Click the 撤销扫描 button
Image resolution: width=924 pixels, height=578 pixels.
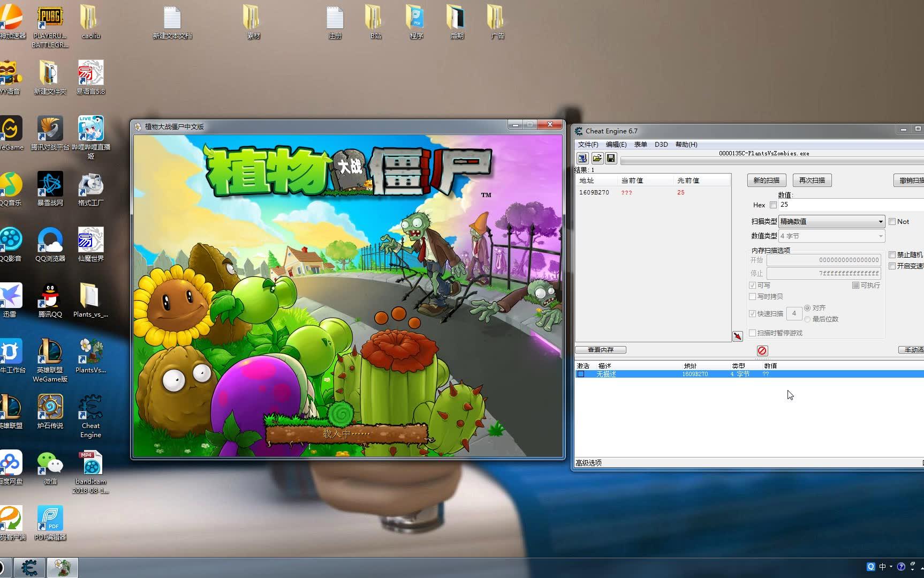tap(909, 181)
